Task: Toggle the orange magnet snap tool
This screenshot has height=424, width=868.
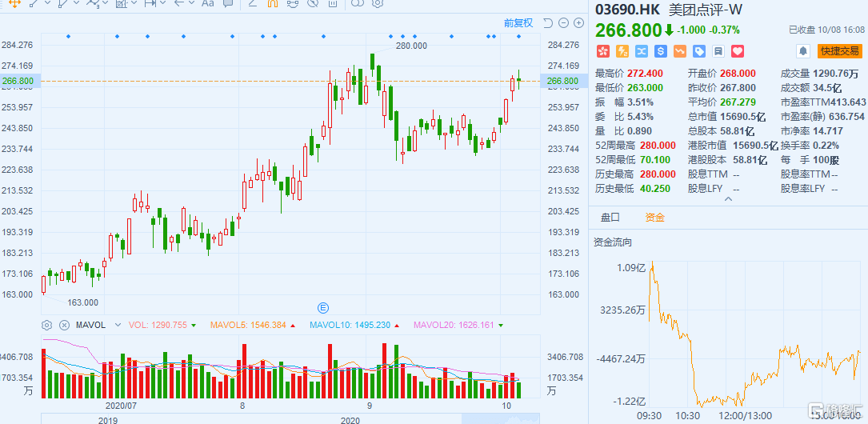Action: coord(272,3)
